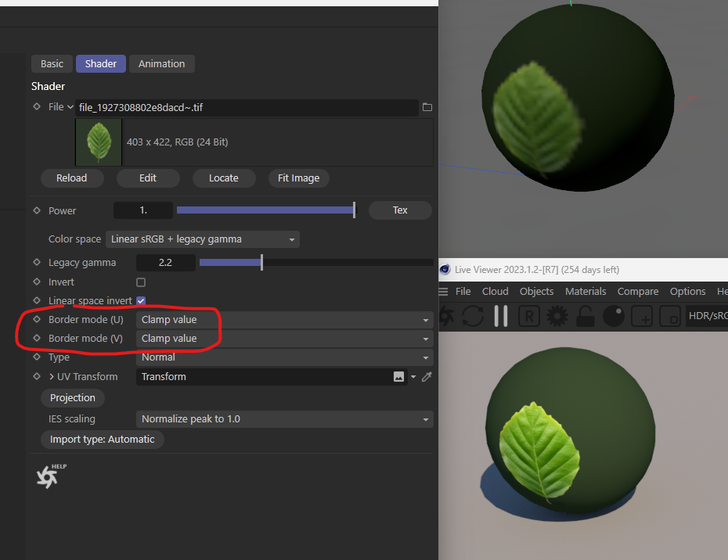Click the image icon in Transform field
The width and height of the screenshot is (728, 560).
pyautogui.click(x=398, y=377)
